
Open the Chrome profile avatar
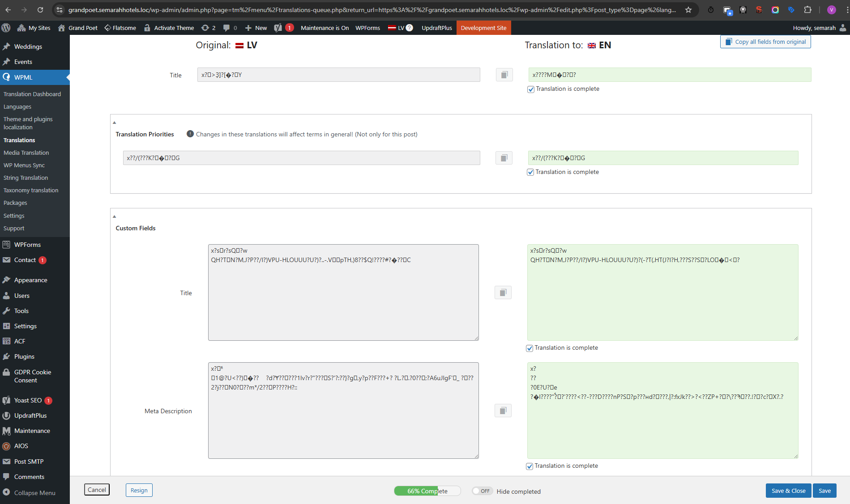pyautogui.click(x=831, y=10)
